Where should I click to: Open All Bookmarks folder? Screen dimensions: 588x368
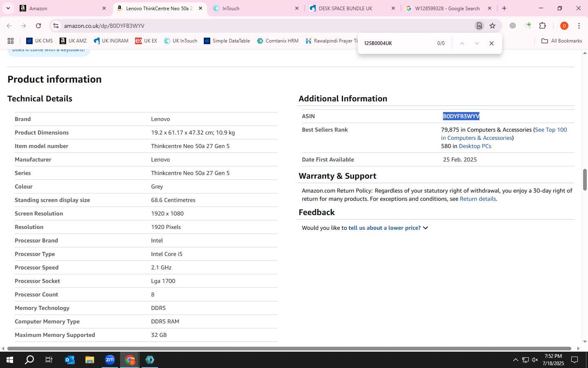(561, 41)
